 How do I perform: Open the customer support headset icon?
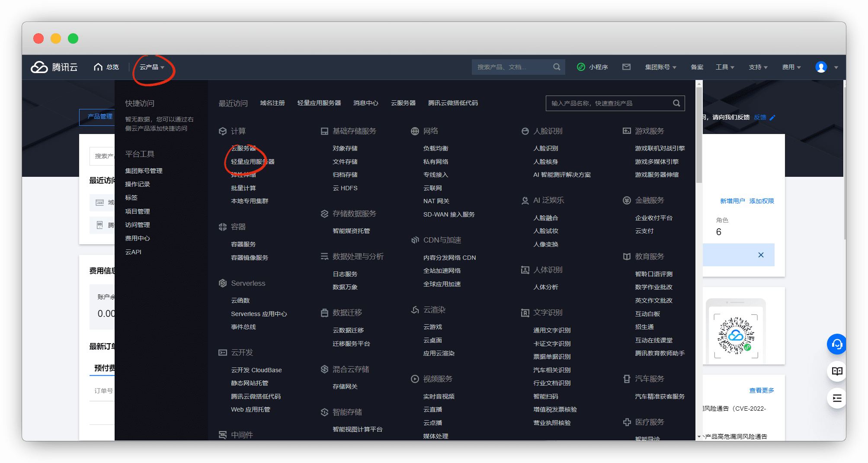837,345
